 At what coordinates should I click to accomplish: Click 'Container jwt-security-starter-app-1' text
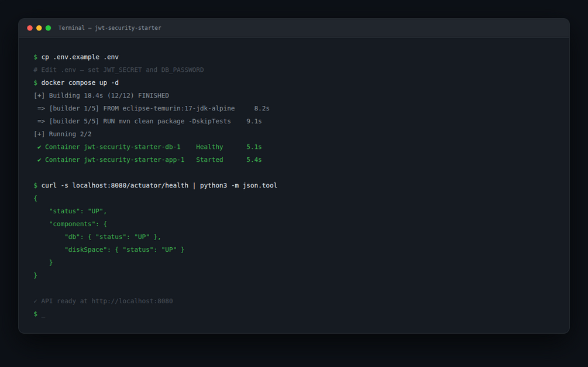(x=115, y=160)
